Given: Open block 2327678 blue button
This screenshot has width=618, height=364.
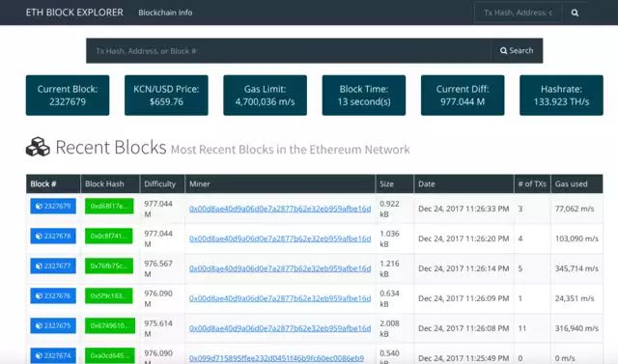Looking at the screenshot, I should [53, 236].
